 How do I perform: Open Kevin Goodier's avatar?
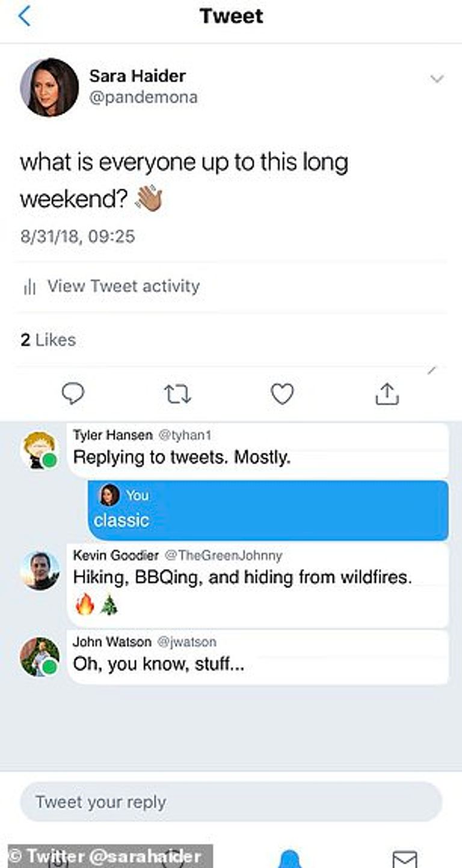(40, 570)
